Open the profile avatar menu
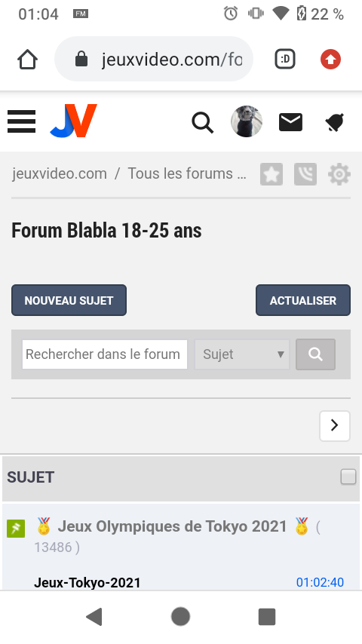This screenshot has width=362, height=644. coord(247,121)
